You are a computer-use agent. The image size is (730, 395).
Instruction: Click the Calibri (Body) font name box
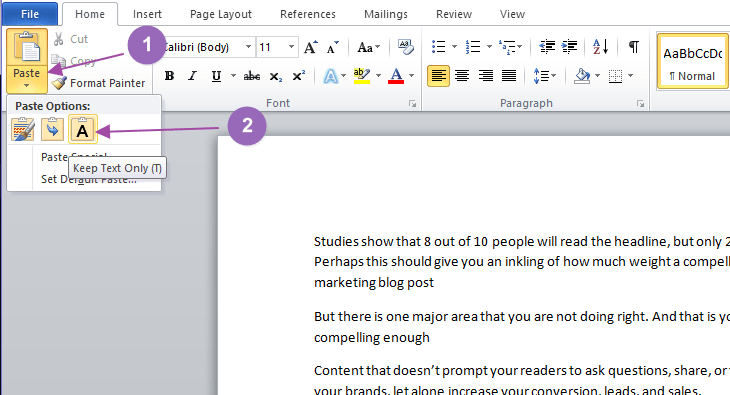203,47
